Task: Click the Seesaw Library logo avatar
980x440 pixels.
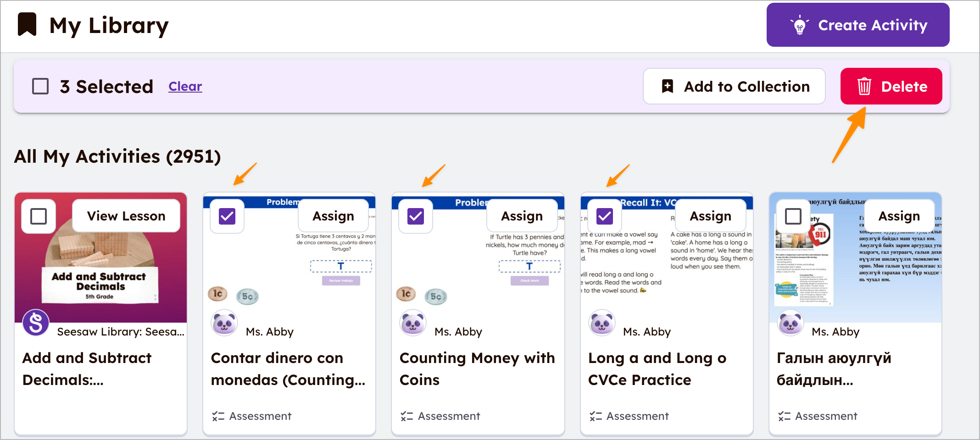Action: 36,323
